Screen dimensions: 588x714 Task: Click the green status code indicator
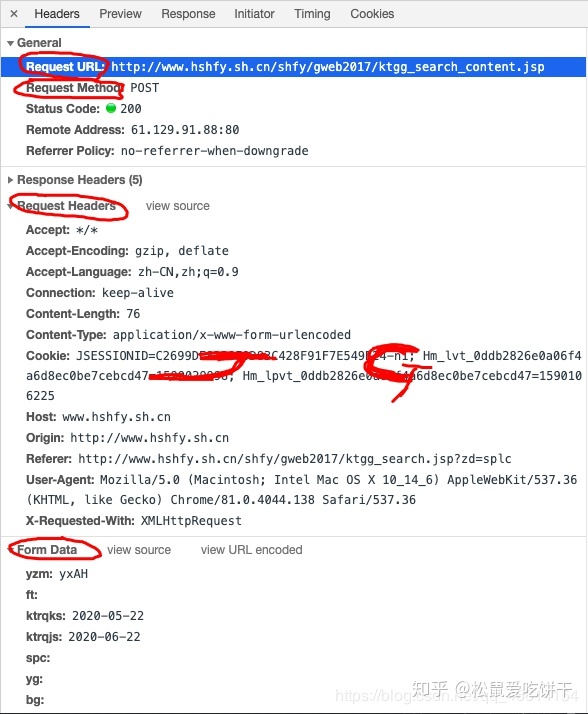(x=111, y=108)
